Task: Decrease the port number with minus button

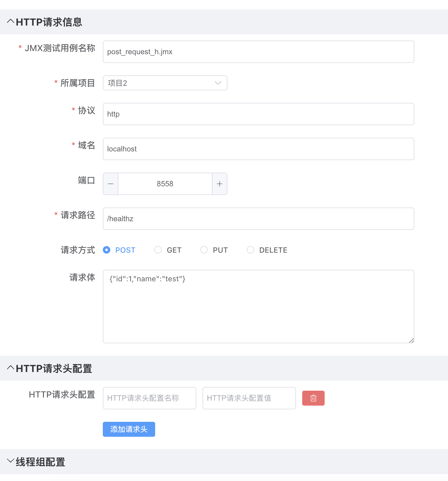Action: pos(111,184)
